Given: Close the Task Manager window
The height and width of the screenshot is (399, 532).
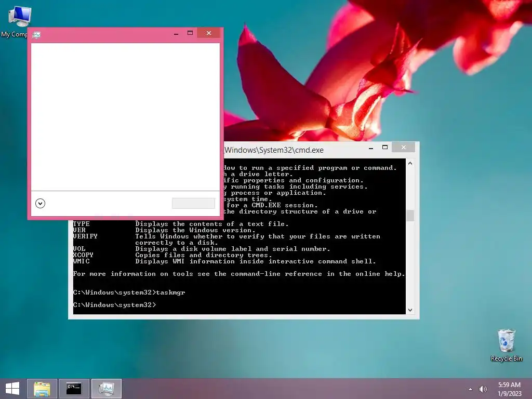Looking at the screenshot, I should [x=209, y=33].
